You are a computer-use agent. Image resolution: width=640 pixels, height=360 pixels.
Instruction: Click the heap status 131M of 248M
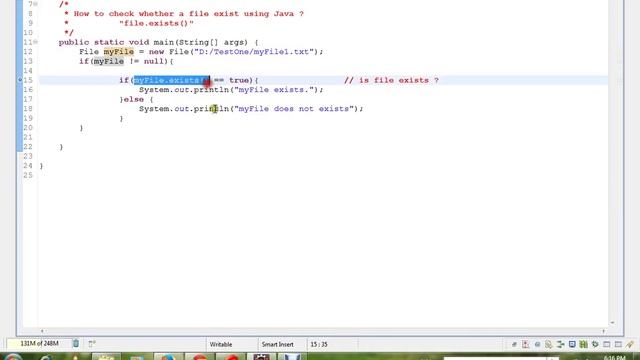coord(39,344)
